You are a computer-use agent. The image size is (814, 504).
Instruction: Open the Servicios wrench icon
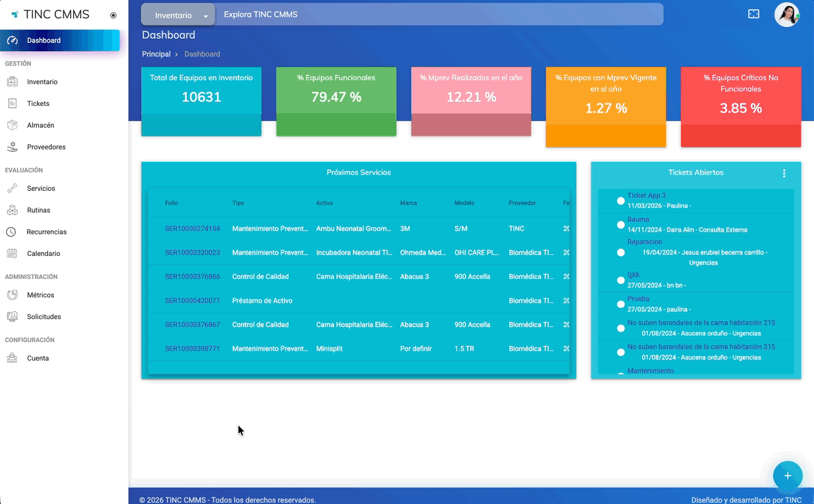point(13,188)
